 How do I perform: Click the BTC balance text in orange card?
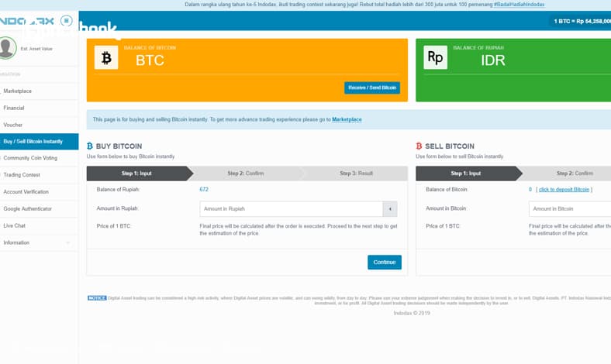pos(150,60)
